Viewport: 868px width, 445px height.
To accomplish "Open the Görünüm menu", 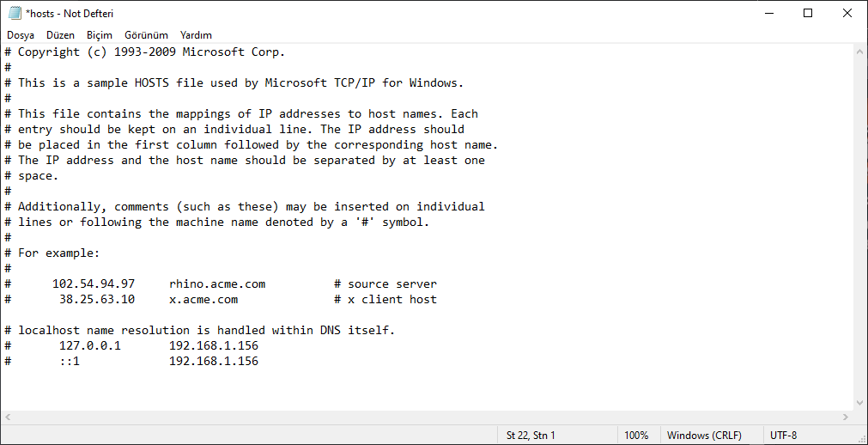I will [x=146, y=35].
